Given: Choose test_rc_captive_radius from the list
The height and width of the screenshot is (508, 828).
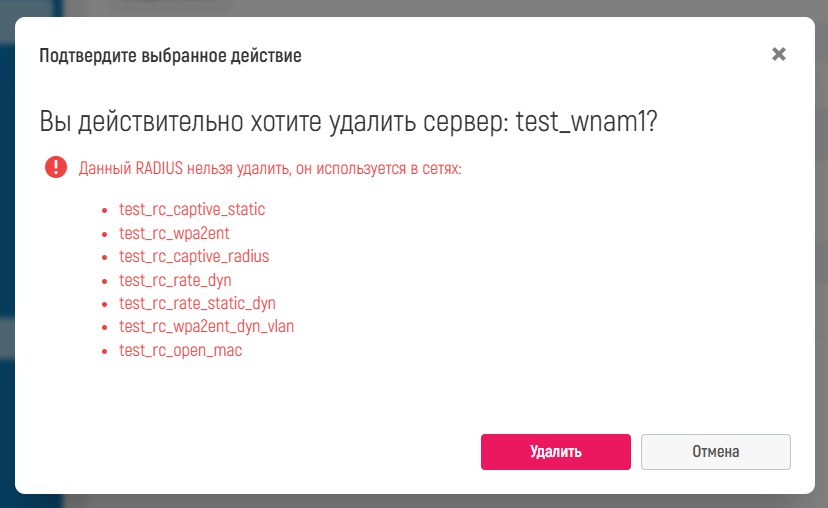Looking at the screenshot, I should click(x=193, y=256).
